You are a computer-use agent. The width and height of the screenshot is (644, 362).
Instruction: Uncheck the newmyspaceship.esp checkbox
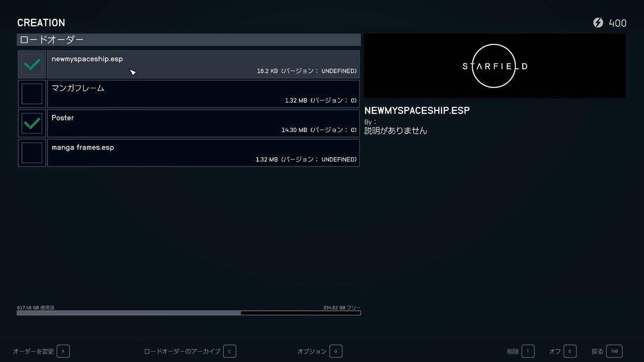[x=32, y=64]
